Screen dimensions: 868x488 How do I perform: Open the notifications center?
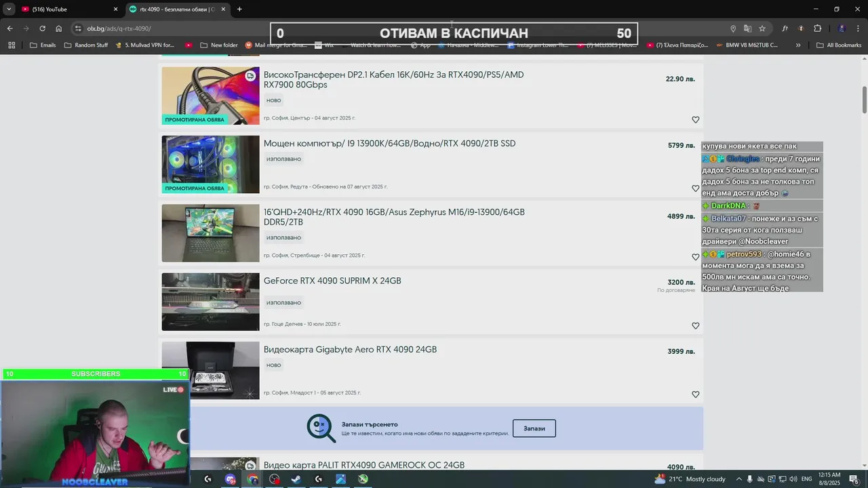[x=854, y=479]
